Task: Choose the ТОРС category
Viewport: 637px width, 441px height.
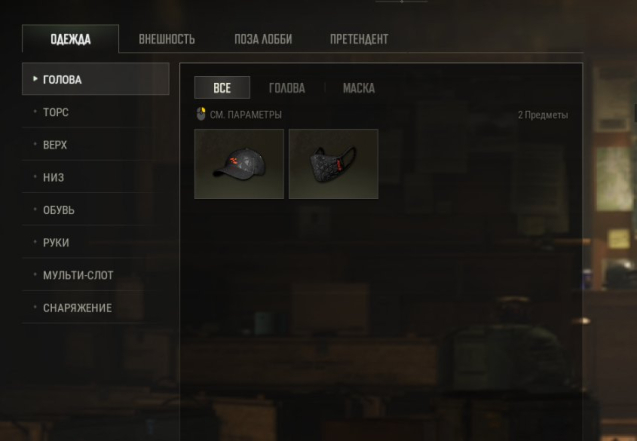Action: coord(95,112)
